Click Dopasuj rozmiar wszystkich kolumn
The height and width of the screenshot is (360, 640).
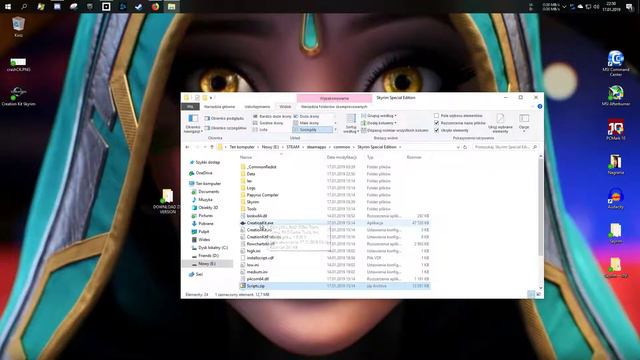(x=395, y=130)
